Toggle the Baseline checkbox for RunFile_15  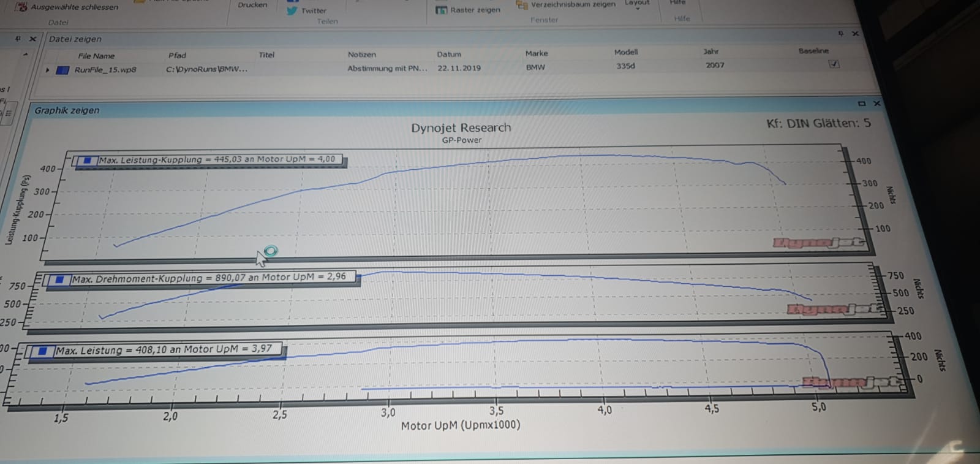point(834,64)
